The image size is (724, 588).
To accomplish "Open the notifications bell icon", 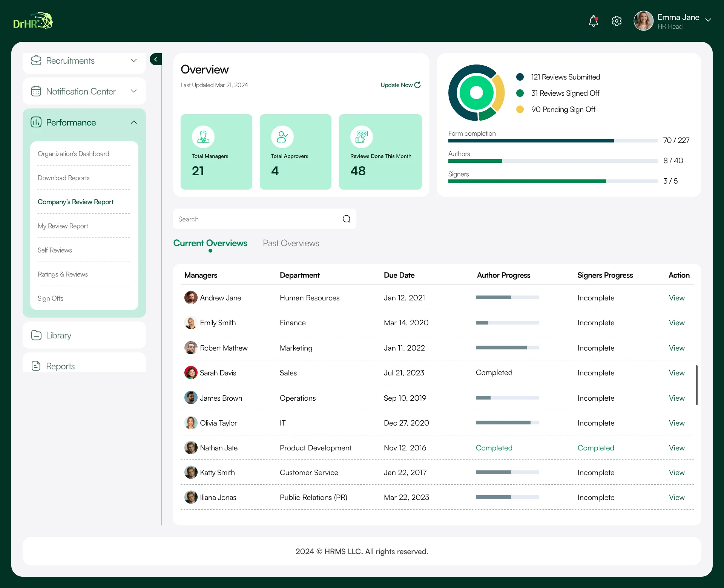I will point(594,21).
